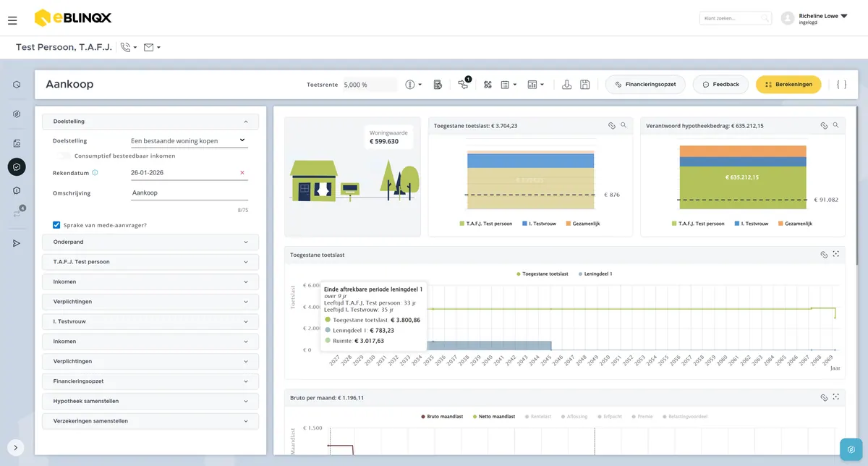Toggle Consumptief besteedbaar inkomen switch

click(64, 156)
